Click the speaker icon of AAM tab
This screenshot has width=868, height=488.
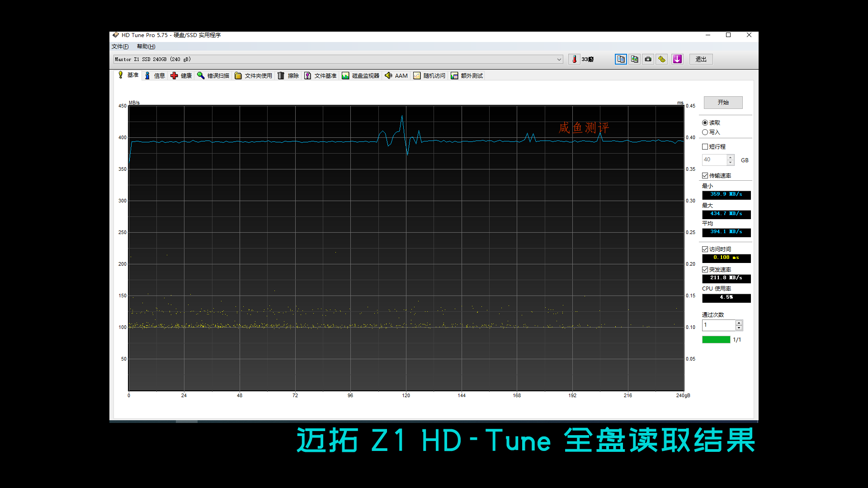(388, 75)
